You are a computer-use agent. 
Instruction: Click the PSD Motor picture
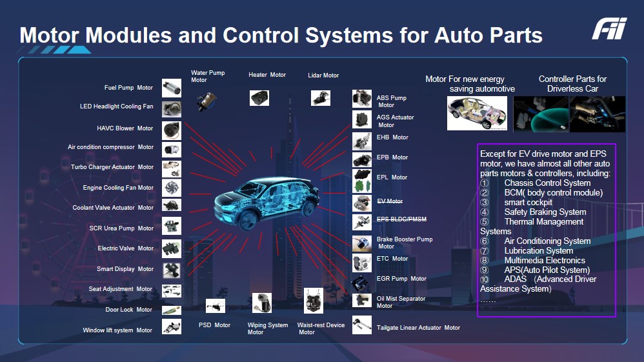point(215,306)
